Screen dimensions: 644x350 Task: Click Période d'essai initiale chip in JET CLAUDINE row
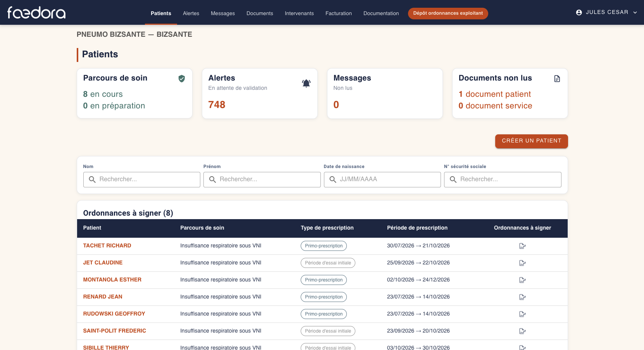(x=328, y=263)
